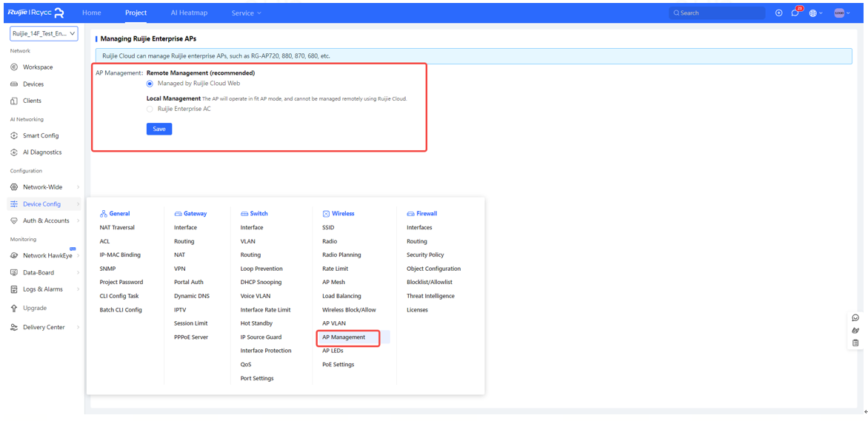868x421 pixels.
Task: Click the General category icon in menu
Action: (x=103, y=214)
